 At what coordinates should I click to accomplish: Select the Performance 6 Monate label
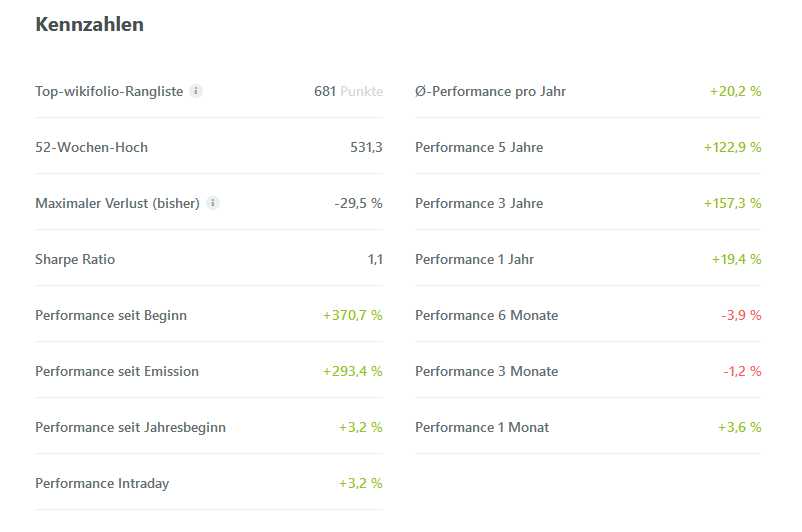pos(486,315)
